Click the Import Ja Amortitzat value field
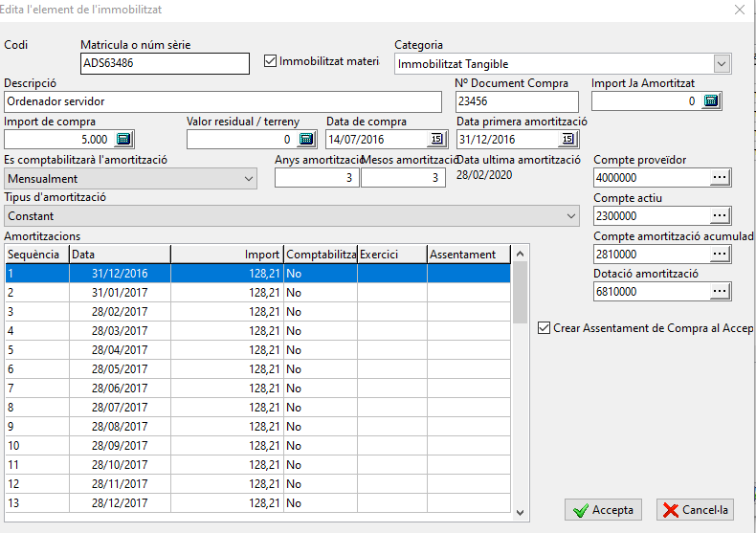The image size is (756, 533). coord(647,101)
